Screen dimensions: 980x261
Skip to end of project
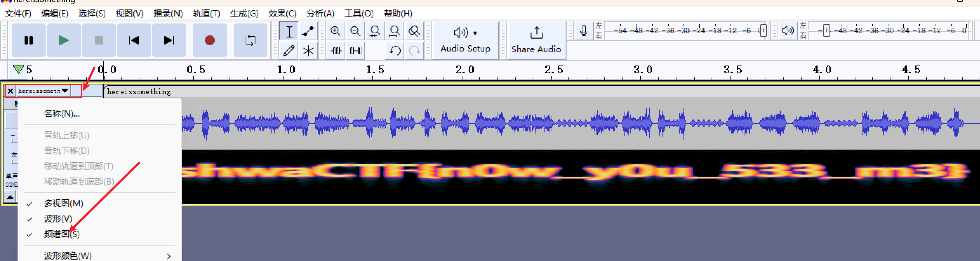[x=169, y=40]
